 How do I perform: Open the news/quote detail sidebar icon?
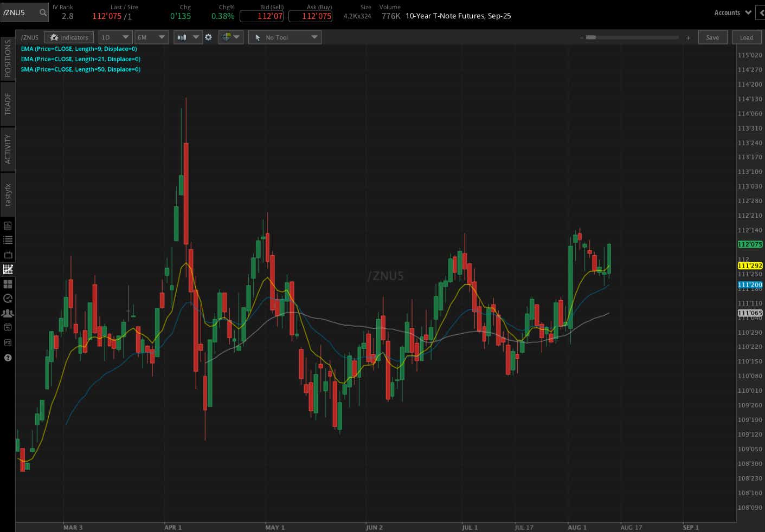8,226
